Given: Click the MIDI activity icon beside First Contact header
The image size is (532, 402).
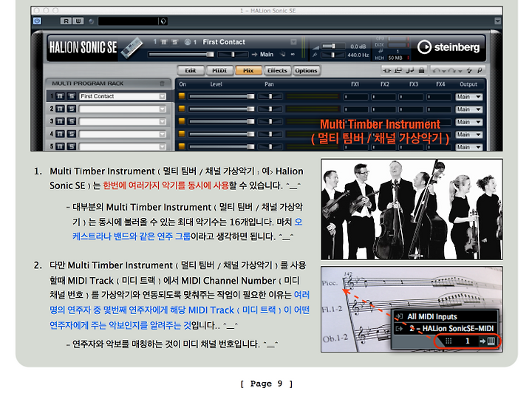Looking at the screenshot, I should [x=187, y=42].
